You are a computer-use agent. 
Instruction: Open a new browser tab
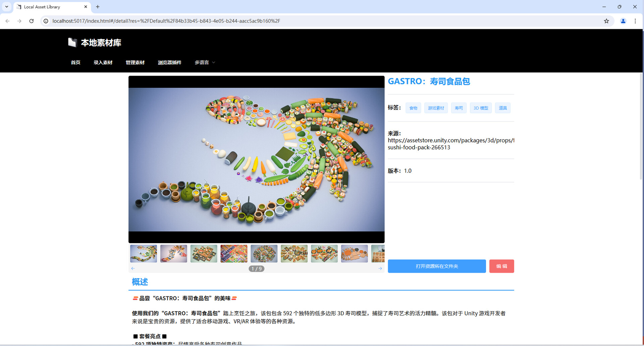point(98,7)
